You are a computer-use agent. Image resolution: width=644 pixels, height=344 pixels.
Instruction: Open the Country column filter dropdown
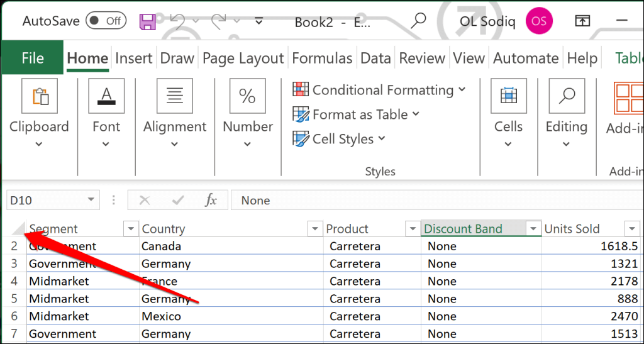[314, 229]
